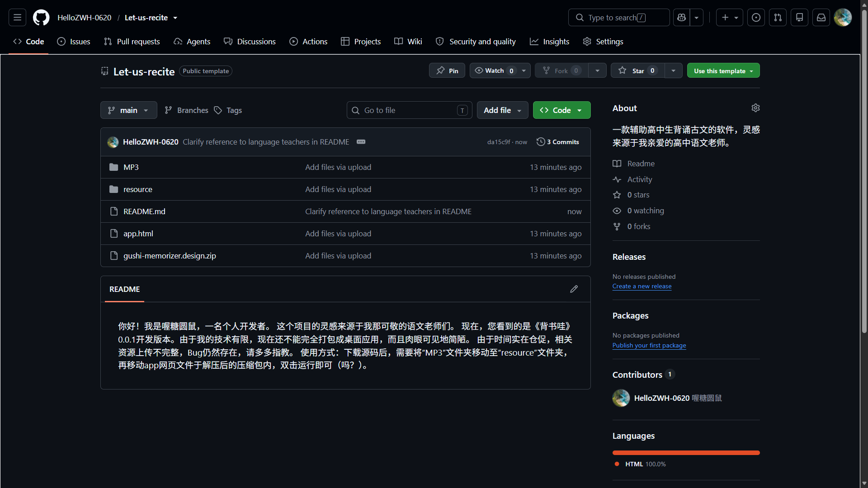Select the README tab heading
This screenshot has height=488, width=868.
pos(124,289)
